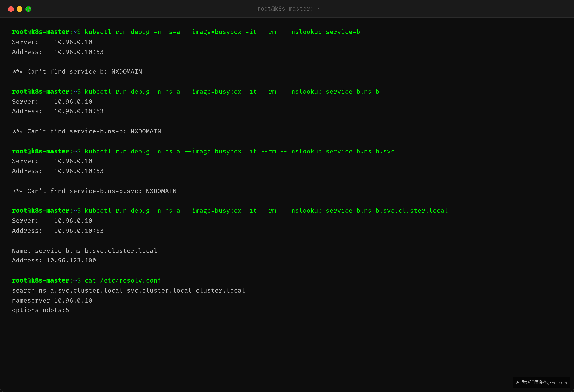Click the command ending in 'nslookup service-b.ns-b.svc'
The width and height of the screenshot is (574, 392).
click(x=240, y=152)
